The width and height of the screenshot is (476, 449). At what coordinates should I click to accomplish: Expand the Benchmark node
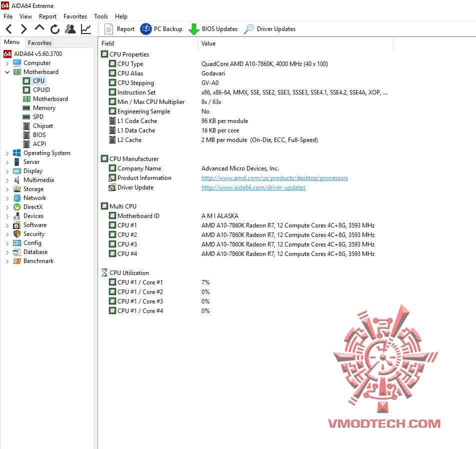coord(7,261)
